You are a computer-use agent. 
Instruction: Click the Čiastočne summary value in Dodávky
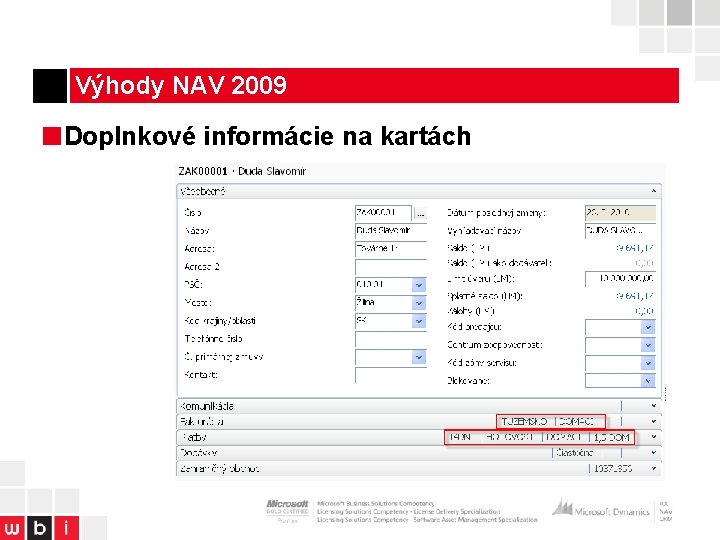click(x=574, y=453)
